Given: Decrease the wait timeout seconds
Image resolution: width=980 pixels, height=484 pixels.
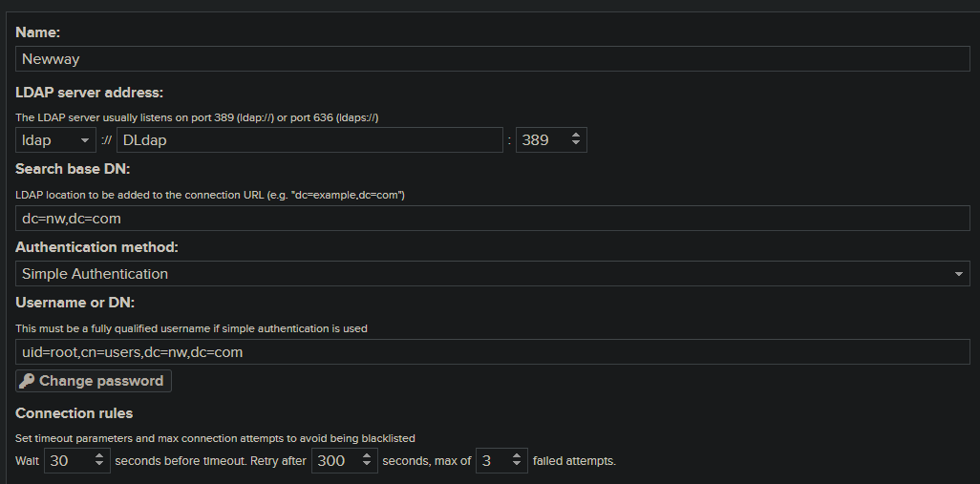Looking at the screenshot, I should (101, 465).
